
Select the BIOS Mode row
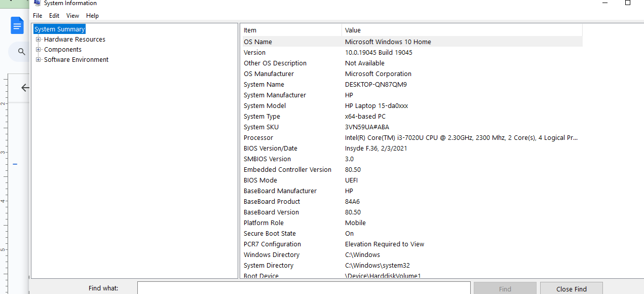(355, 180)
